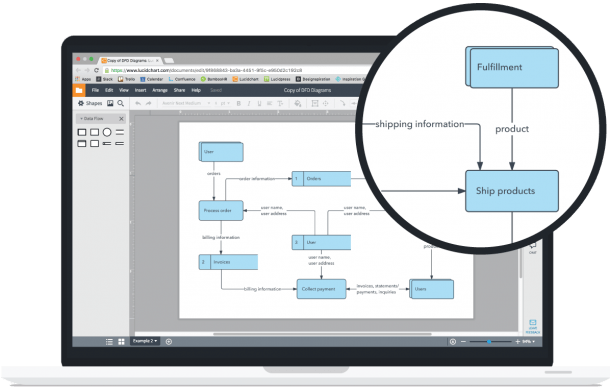This screenshot has width=610, height=390.
Task: Click the Shapes button with gear
Action: [90, 103]
